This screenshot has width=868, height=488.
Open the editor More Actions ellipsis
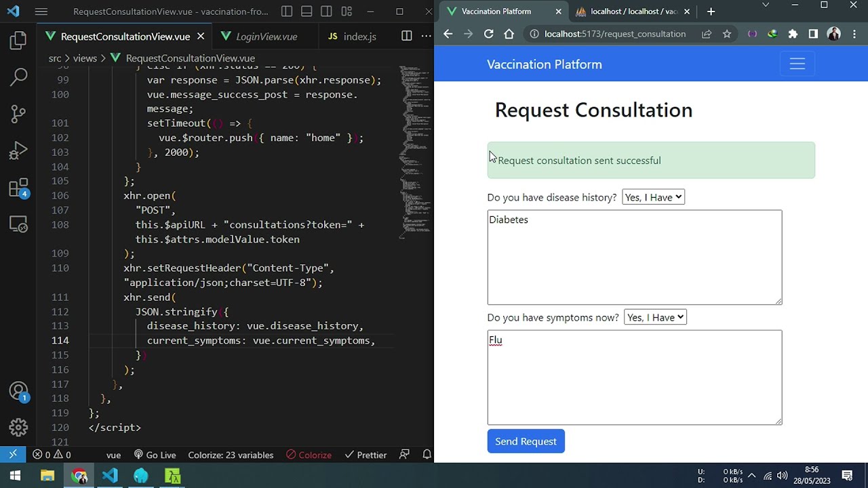(426, 36)
